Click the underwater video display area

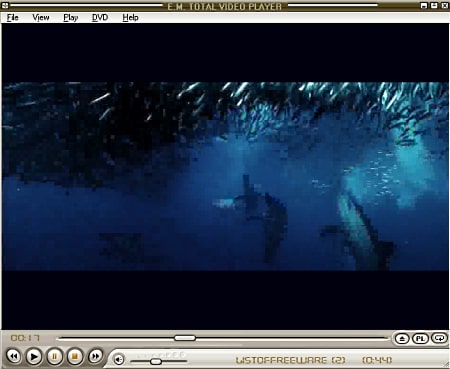tap(225, 176)
